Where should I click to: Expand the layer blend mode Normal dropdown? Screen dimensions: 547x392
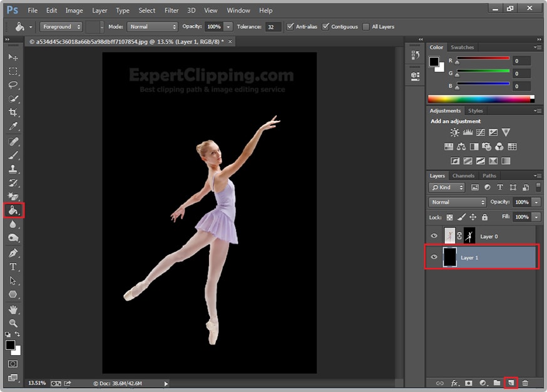coord(458,202)
